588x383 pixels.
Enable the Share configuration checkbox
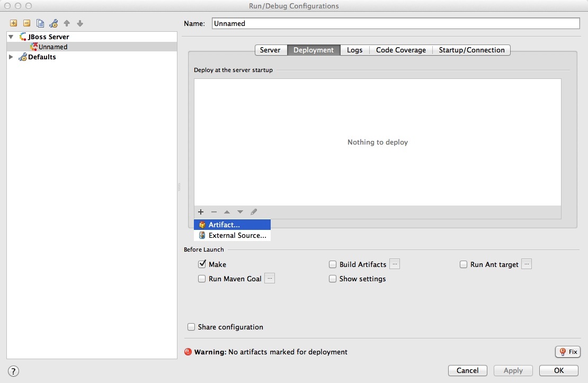pos(191,327)
